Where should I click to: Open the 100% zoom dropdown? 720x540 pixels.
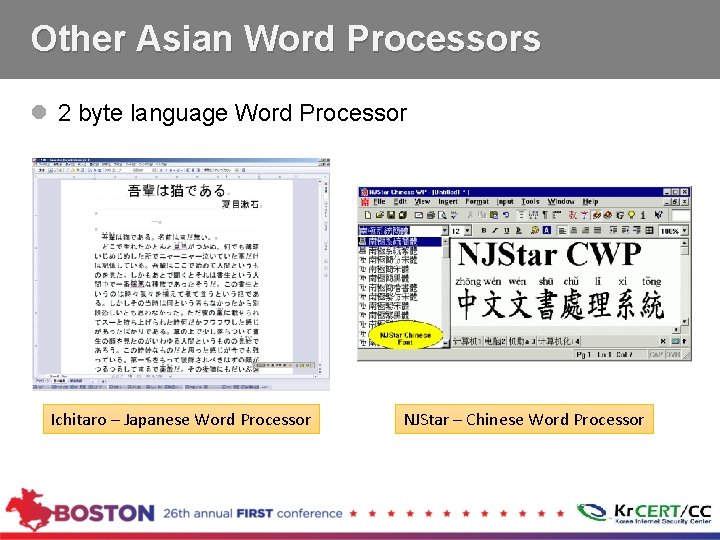[684, 231]
